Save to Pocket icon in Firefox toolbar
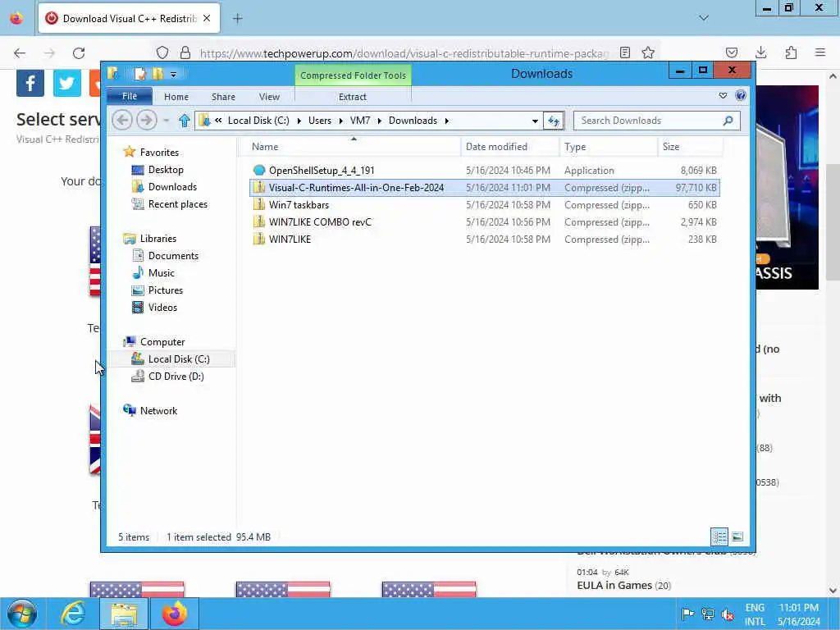This screenshot has height=630, width=840. (x=731, y=52)
